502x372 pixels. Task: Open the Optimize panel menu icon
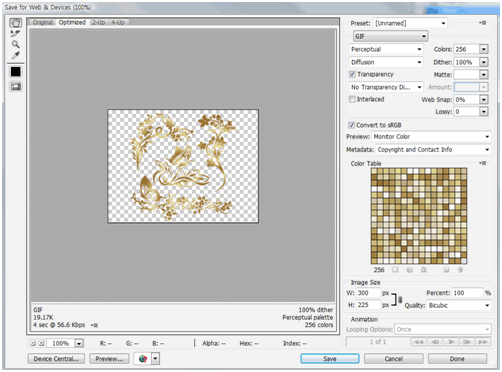pos(483,23)
